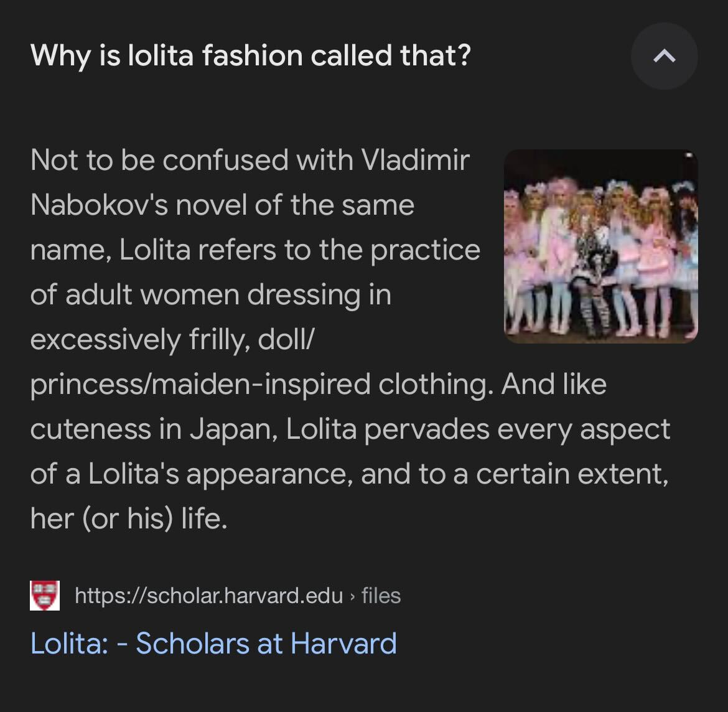Click "Nabokov's" in the answer text
Screen dimensions: 728x712
tap(99, 205)
